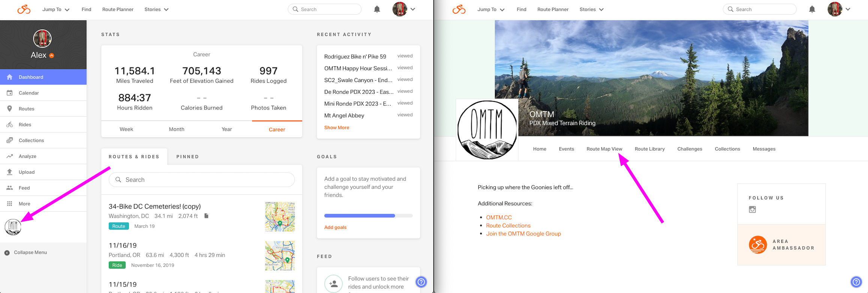
Task: Click OMTM club logo in sidebar
Action: [x=13, y=227]
